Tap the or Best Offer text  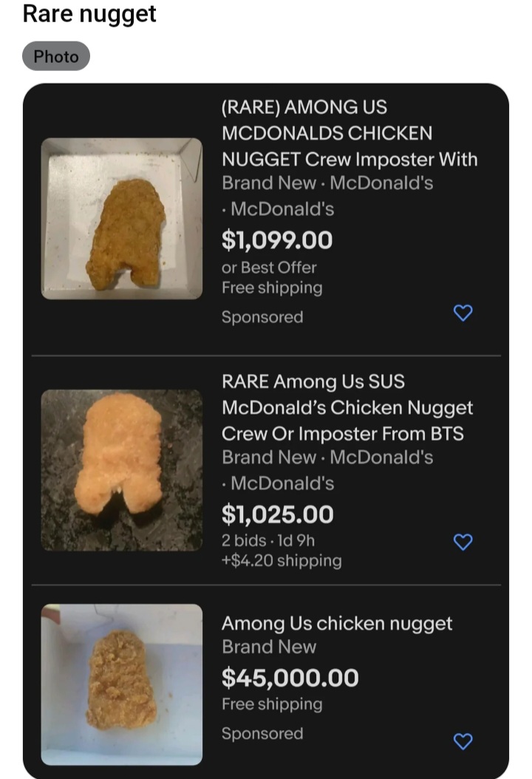(x=269, y=268)
